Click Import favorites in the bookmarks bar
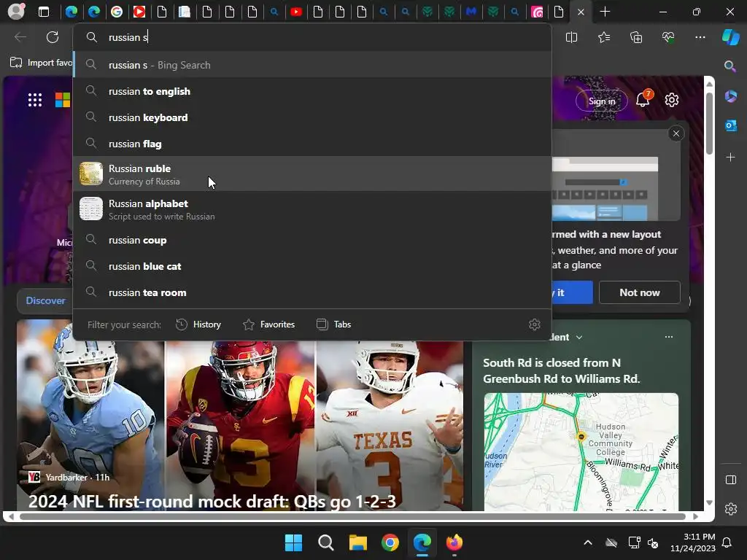The image size is (747, 560). coord(42,63)
